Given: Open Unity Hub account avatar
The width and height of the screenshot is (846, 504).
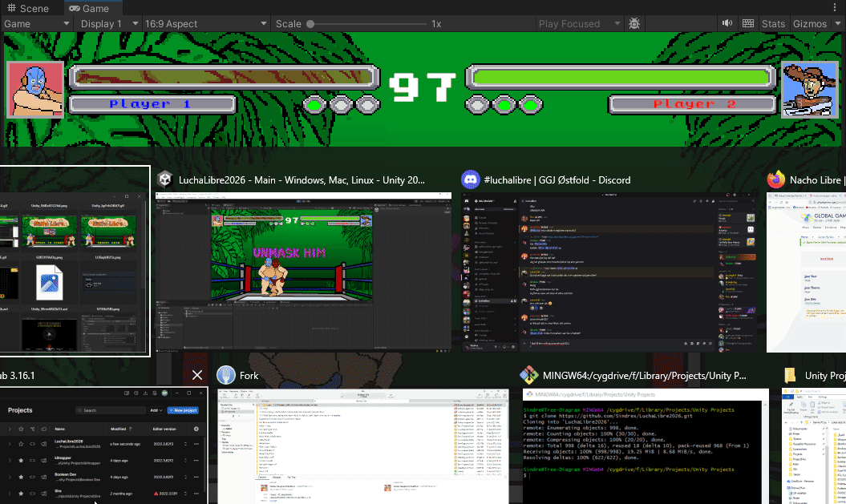Looking at the screenshot, I should (164, 393).
